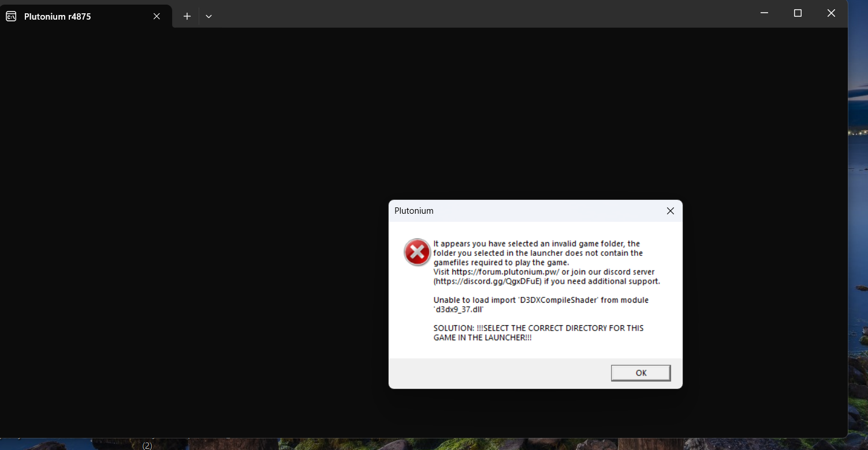Click the forum.plutonium.pw URL text
This screenshot has width=868, height=450.
click(x=505, y=272)
